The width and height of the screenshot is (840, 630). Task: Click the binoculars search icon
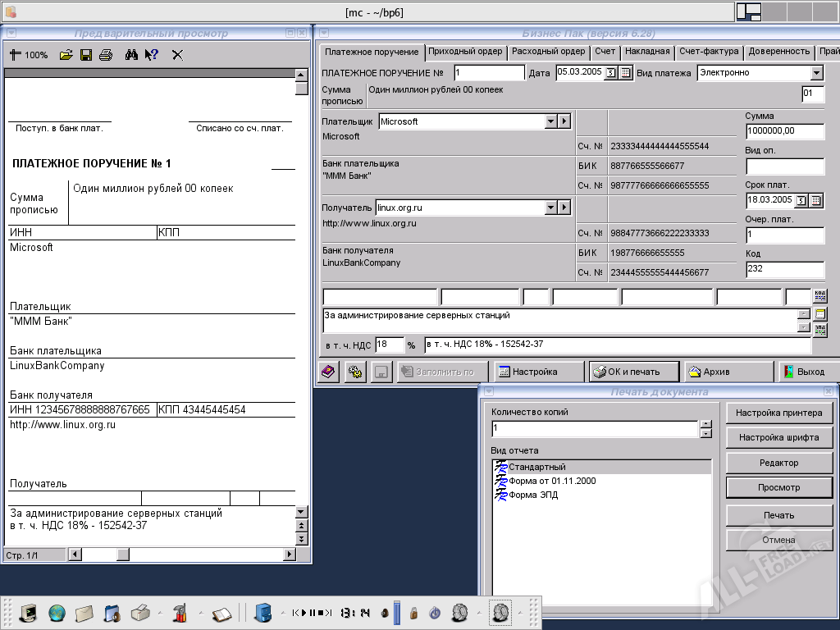coord(131,55)
